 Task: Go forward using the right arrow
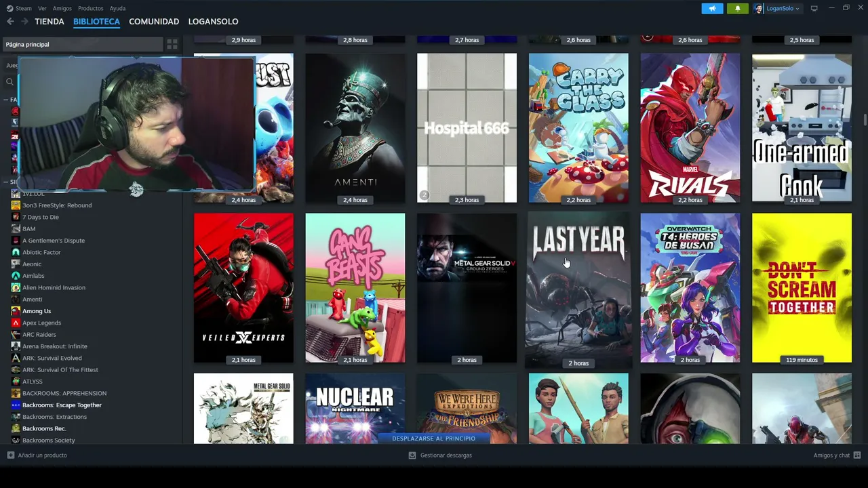tap(24, 22)
